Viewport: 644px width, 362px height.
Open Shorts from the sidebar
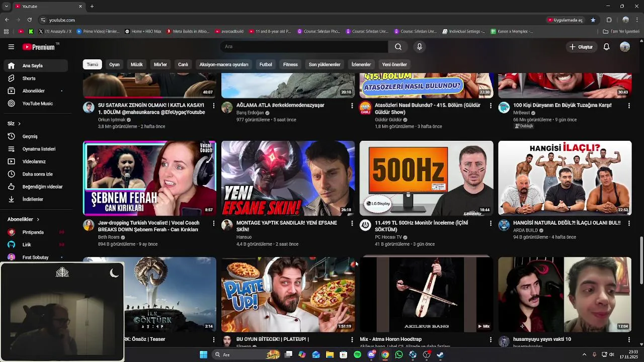point(35,78)
